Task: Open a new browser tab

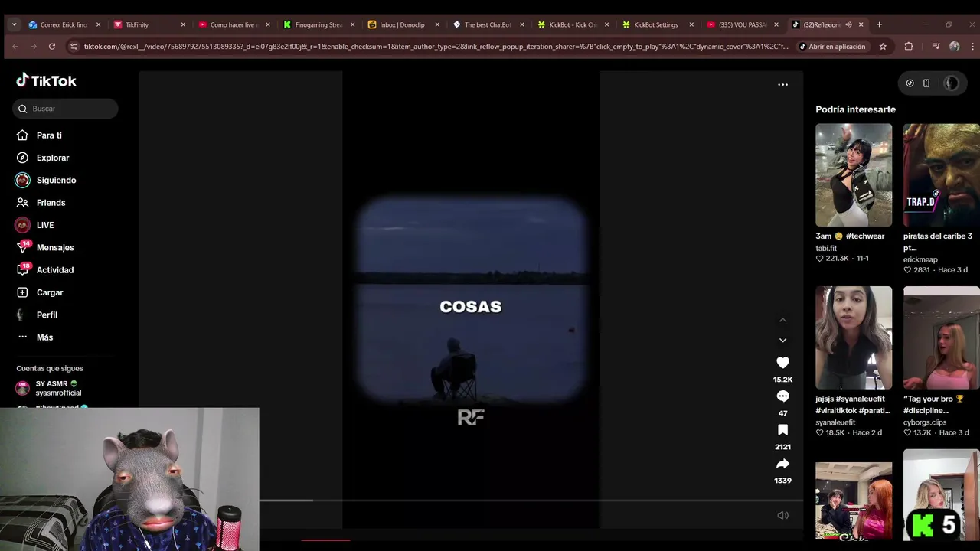Action: (x=879, y=24)
